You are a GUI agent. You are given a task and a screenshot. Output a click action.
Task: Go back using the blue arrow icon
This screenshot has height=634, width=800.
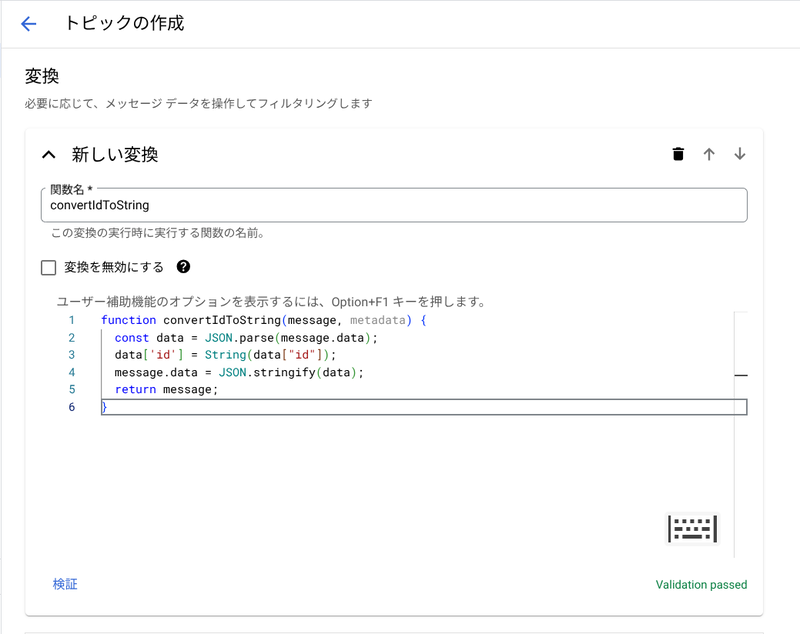(x=29, y=23)
